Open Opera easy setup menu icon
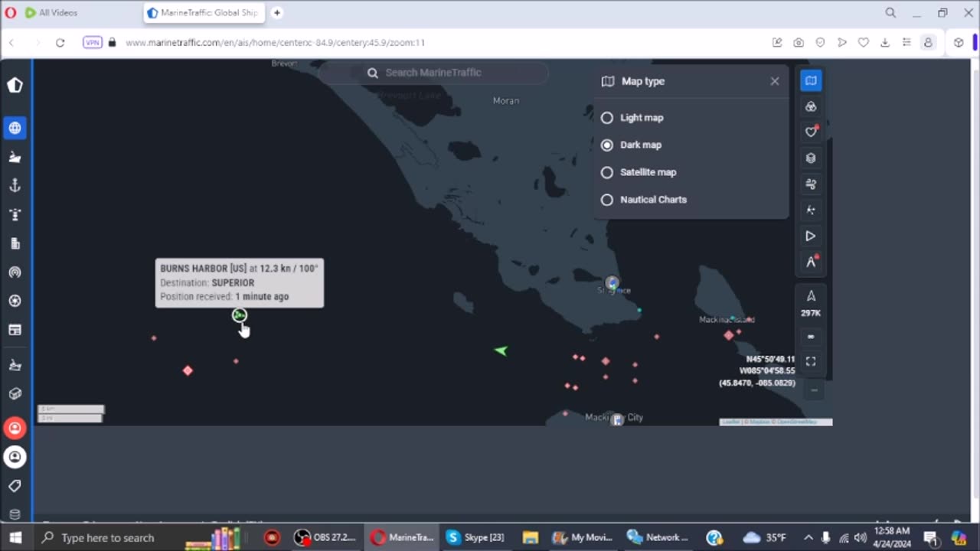 [906, 43]
